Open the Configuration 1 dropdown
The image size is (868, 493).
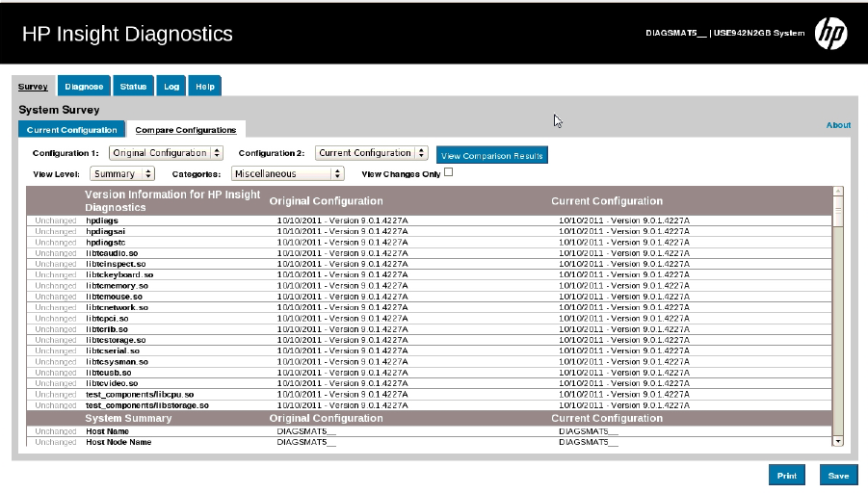(x=166, y=153)
